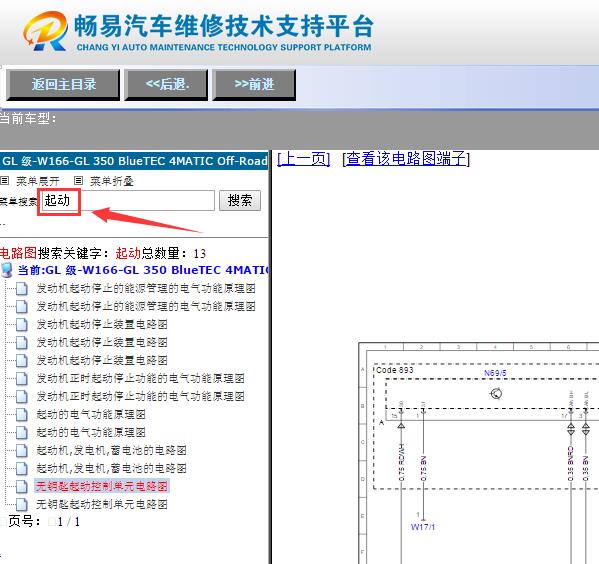Click the wiring diagram image
The width and height of the screenshot is (599, 564).
(x=479, y=453)
